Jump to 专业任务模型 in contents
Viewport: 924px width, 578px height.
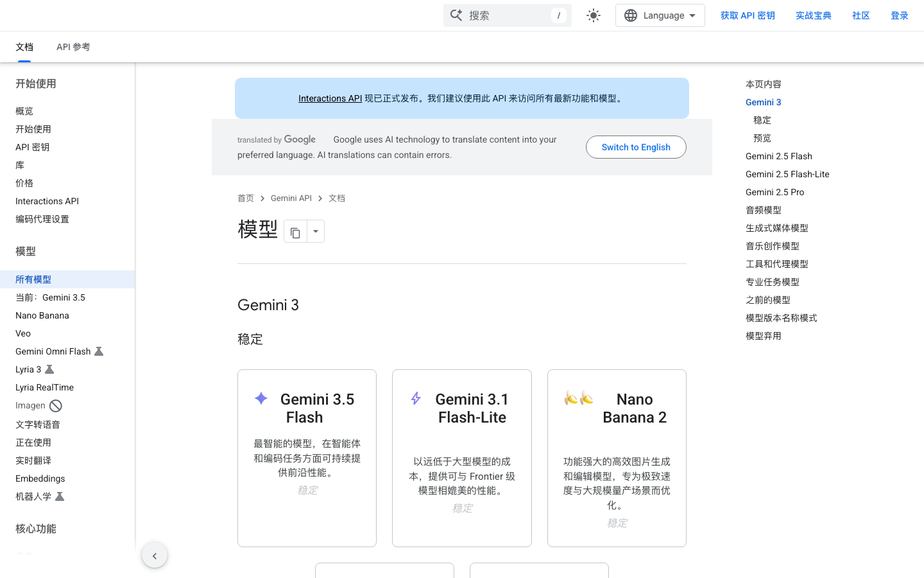coord(773,282)
